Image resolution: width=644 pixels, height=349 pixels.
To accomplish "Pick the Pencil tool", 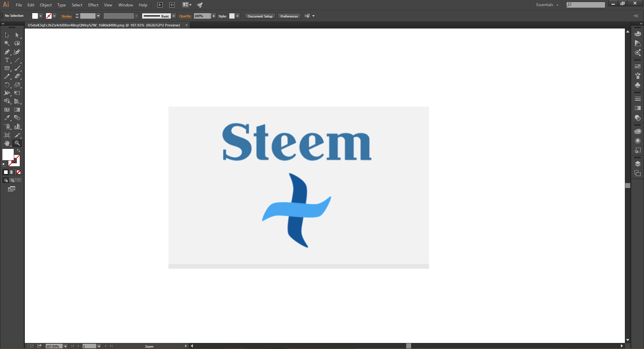I will (x=7, y=76).
